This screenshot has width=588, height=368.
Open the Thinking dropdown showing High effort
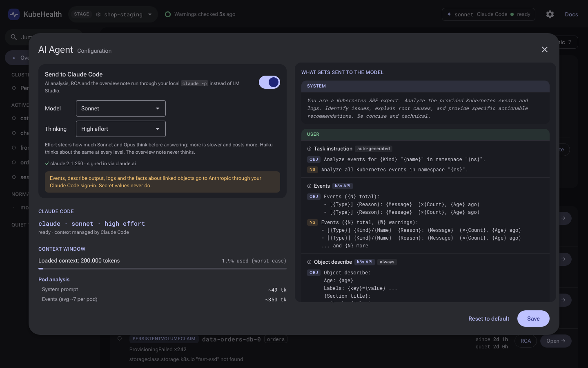121,129
